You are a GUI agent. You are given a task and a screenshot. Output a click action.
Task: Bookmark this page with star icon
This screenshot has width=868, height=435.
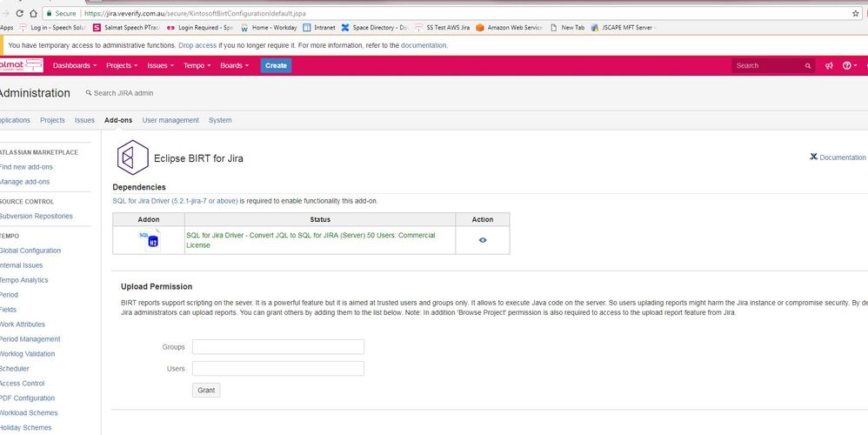point(855,13)
